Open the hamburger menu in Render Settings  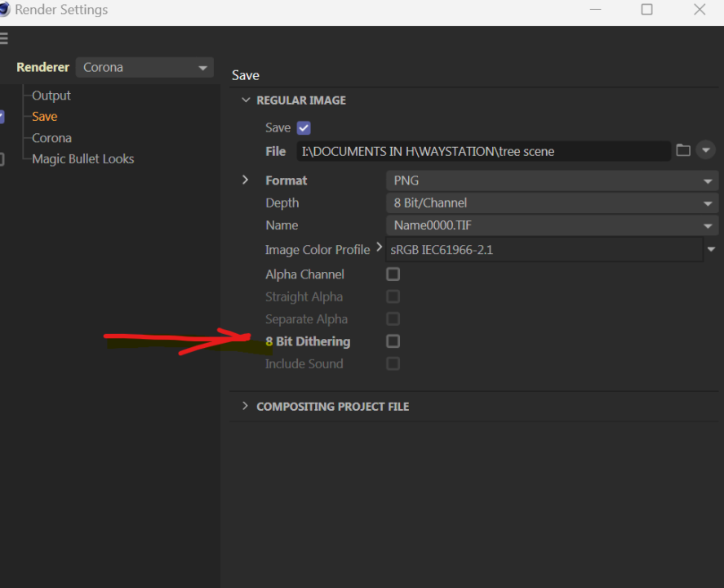click(4, 38)
